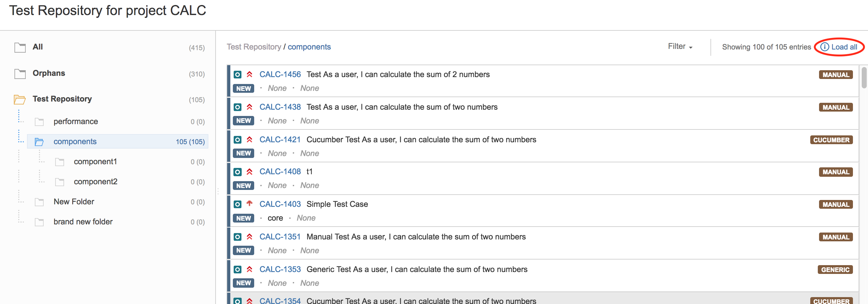Click the components breadcrumb link

309,47
